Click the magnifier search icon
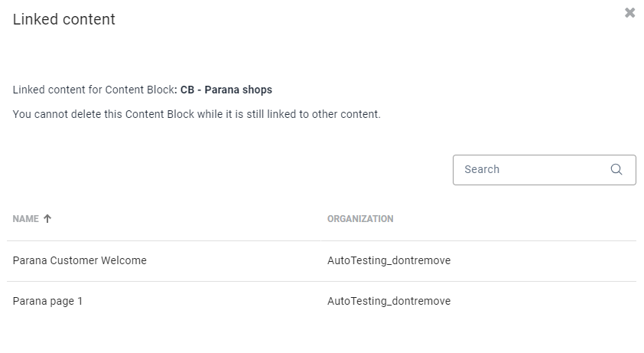This screenshot has height=353, width=644. click(x=616, y=170)
